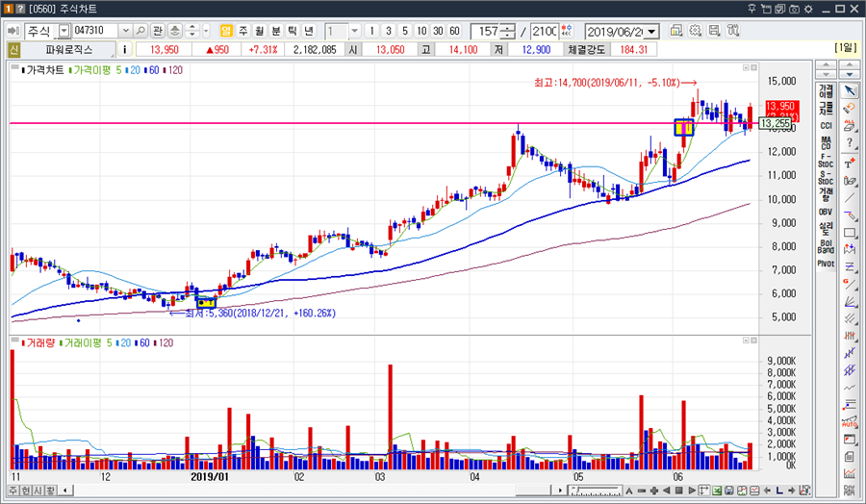This screenshot has width=866, height=504.
Task: Select the 분 (minute) period toggle
Action: point(276,31)
